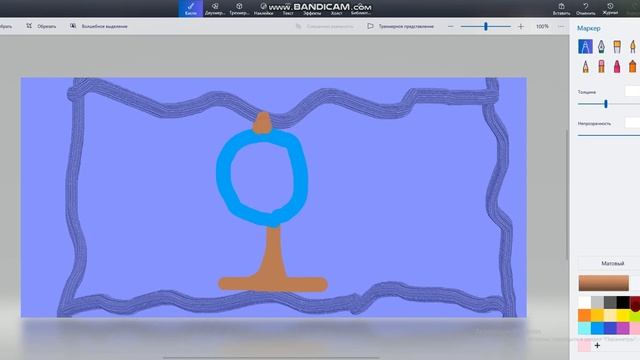
Task: Click the horizontal scrollbar below canvas
Action: coord(271,358)
